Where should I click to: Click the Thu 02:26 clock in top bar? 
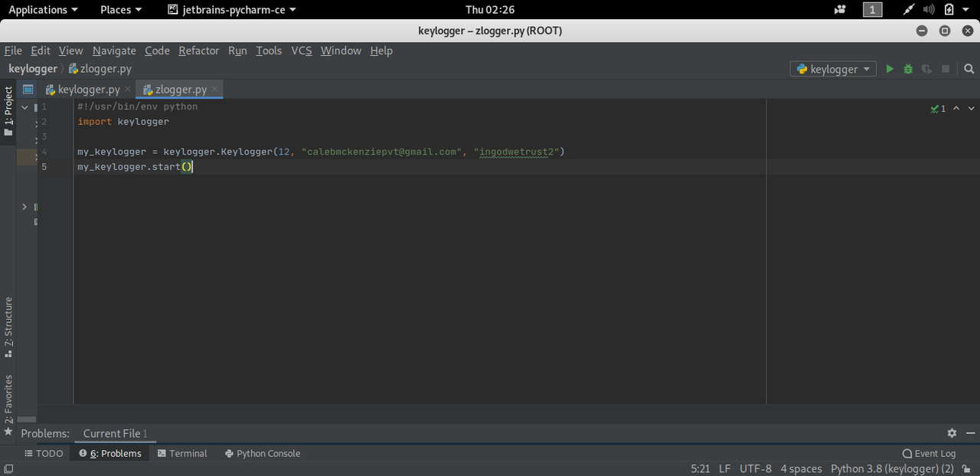click(490, 10)
